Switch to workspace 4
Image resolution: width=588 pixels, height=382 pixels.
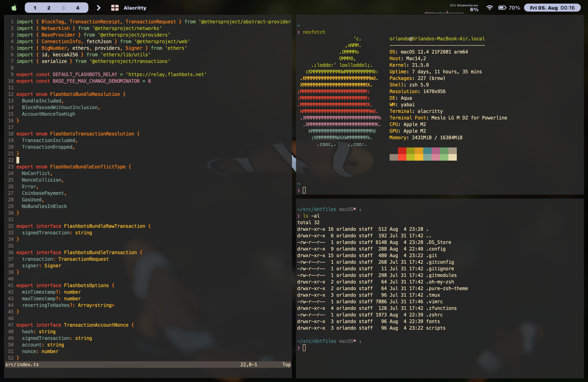pos(78,8)
